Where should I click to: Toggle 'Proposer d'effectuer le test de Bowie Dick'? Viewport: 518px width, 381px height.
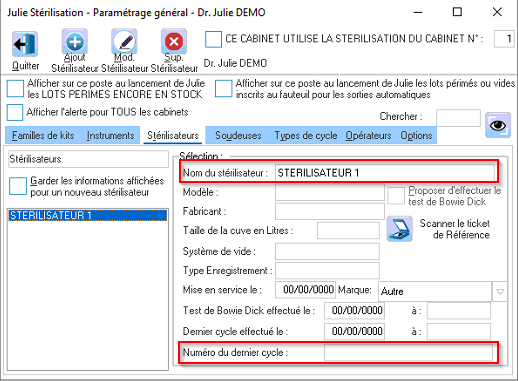tap(396, 195)
